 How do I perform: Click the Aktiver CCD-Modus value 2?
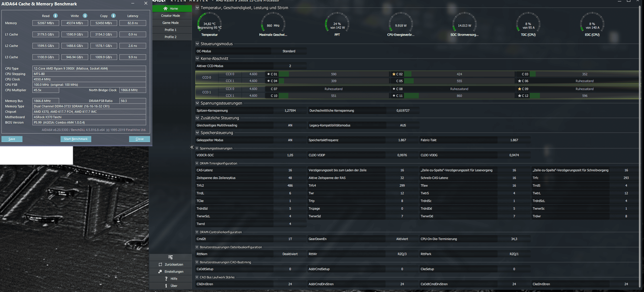pos(290,66)
